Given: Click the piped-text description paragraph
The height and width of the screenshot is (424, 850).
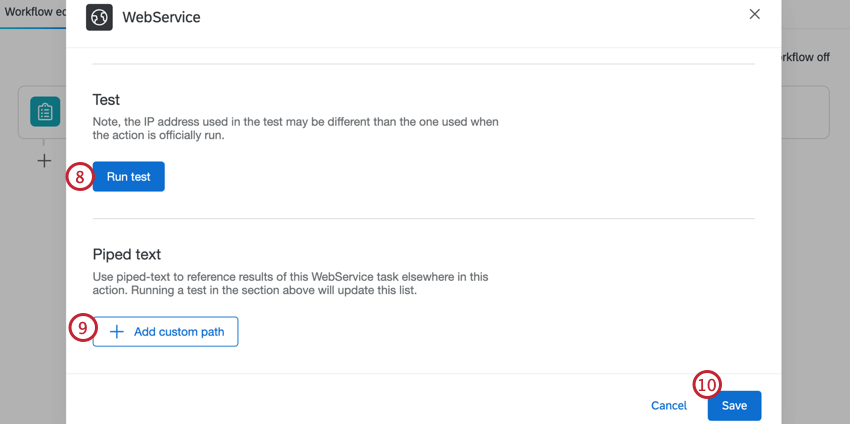Looking at the screenshot, I should tap(296, 283).
